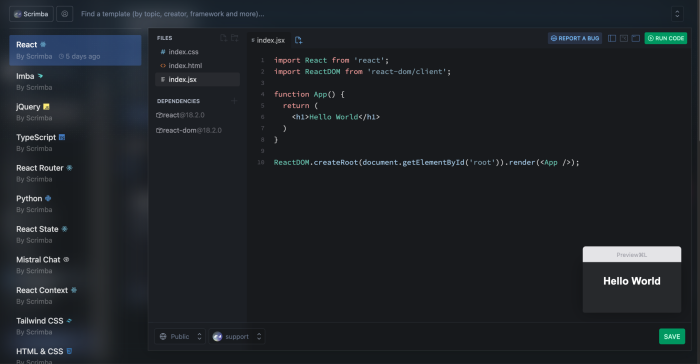The height and width of the screenshot is (364, 700).
Task: Select the Imba template
Action: (x=75, y=81)
